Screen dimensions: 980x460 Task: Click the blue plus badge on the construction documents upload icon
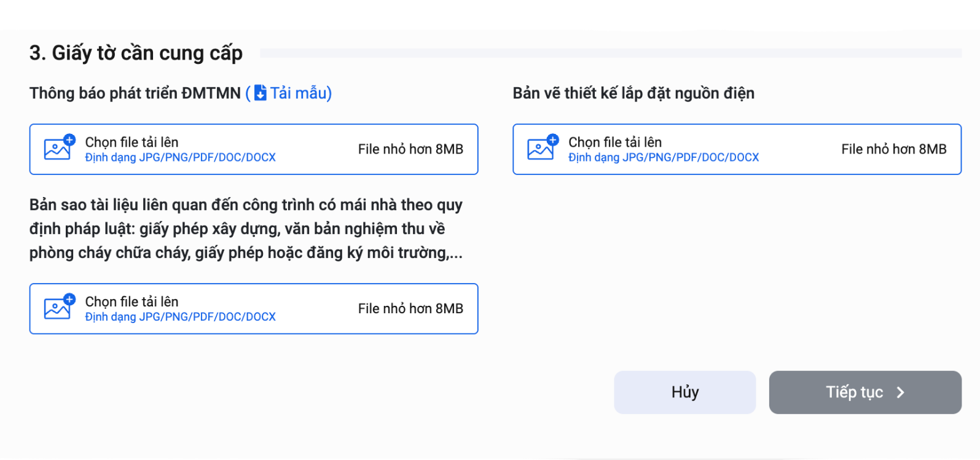tap(68, 299)
